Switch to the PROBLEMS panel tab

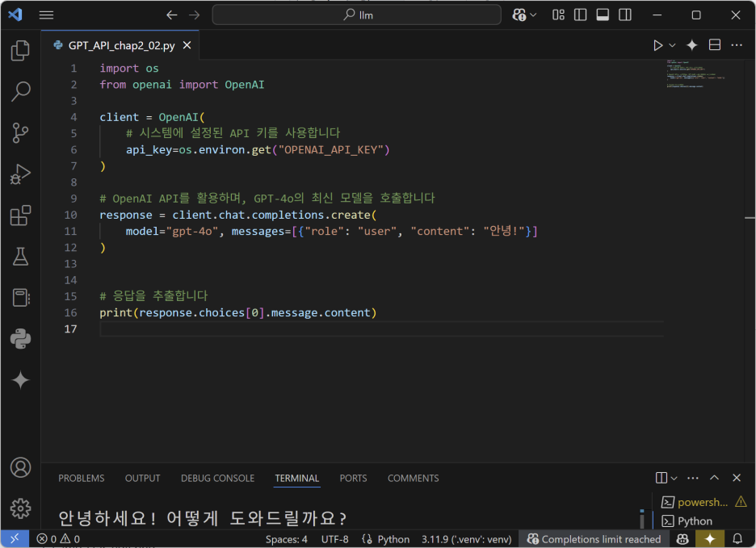click(x=81, y=478)
